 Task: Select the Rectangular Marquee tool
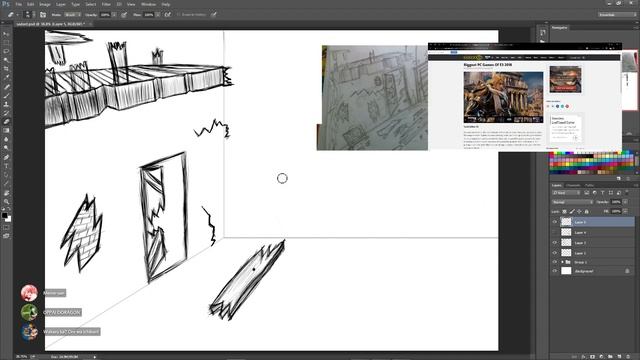click(6, 42)
